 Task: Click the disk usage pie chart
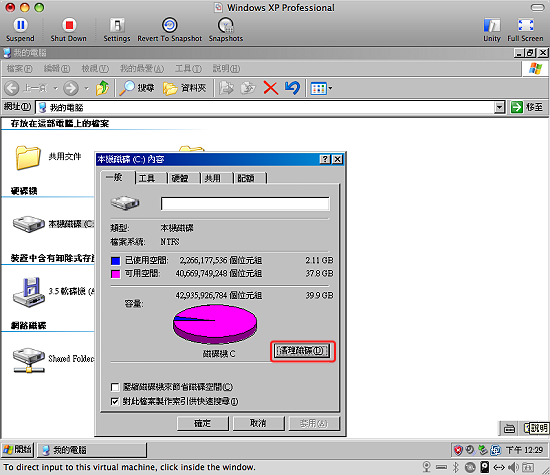point(215,323)
